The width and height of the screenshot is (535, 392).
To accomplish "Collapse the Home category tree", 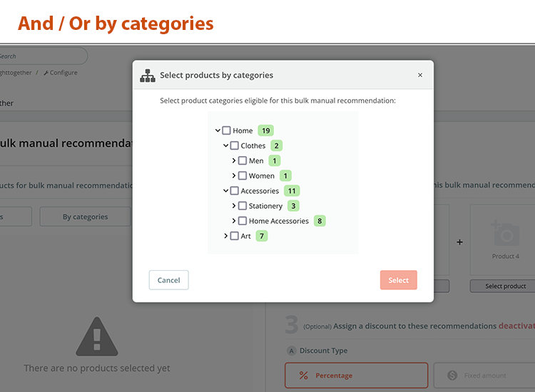I will coord(218,130).
